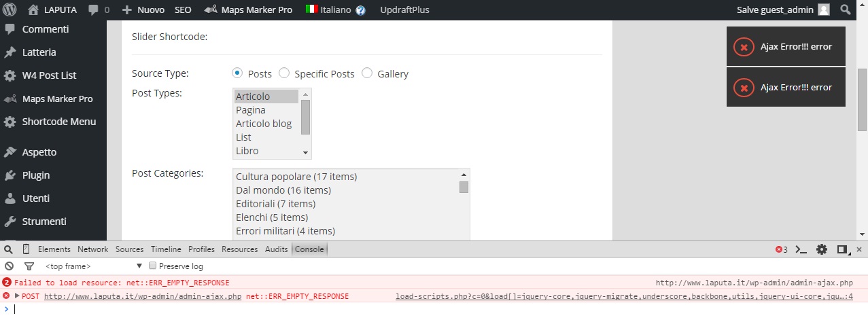Dismiss the first Ajax Error notification icon
The image size is (868, 320).
click(744, 47)
